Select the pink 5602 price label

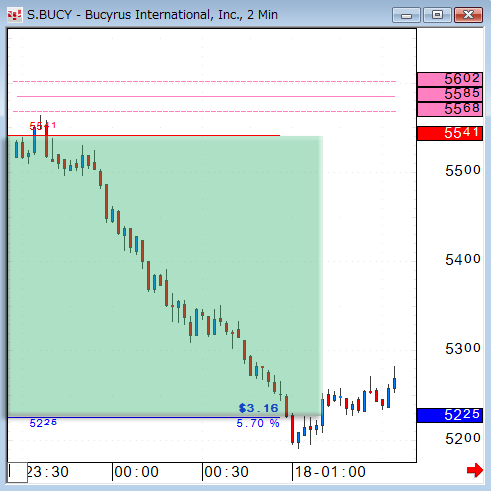click(450, 79)
